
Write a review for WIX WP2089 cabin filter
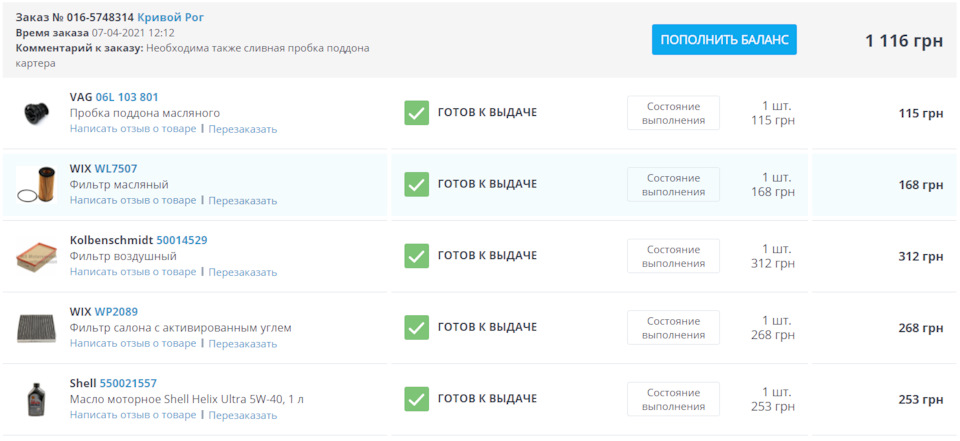click(x=133, y=344)
